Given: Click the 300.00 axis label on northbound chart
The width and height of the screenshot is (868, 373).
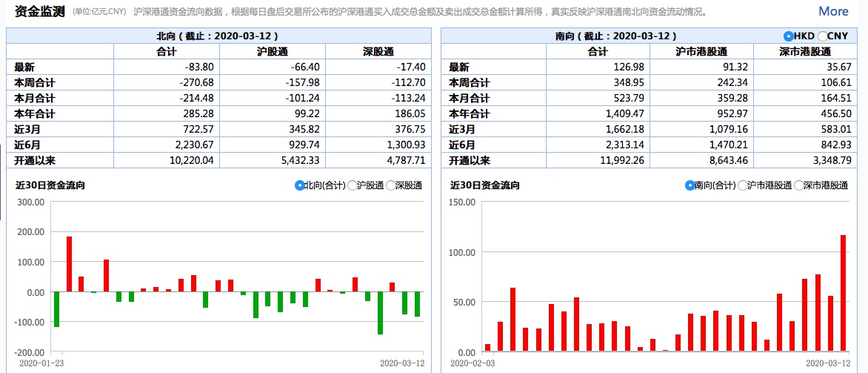Looking at the screenshot, I should coord(30,202).
